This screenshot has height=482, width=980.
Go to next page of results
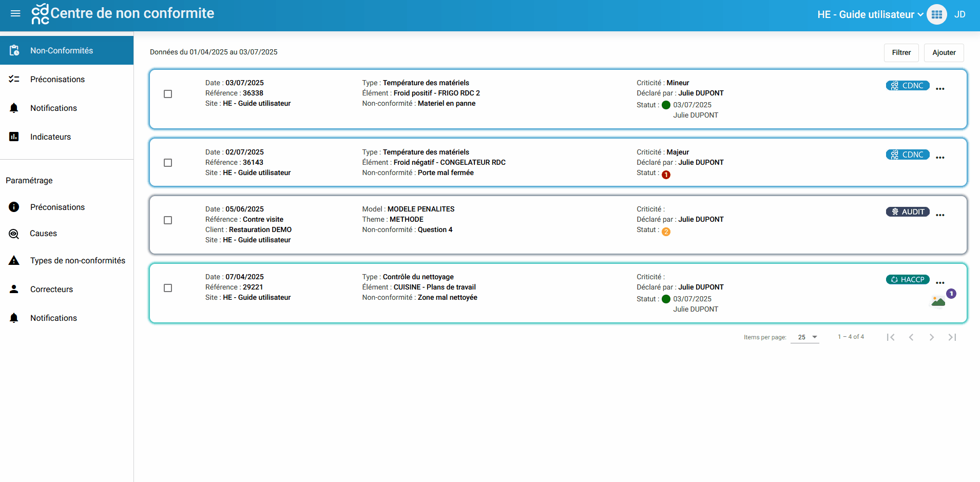pos(932,337)
